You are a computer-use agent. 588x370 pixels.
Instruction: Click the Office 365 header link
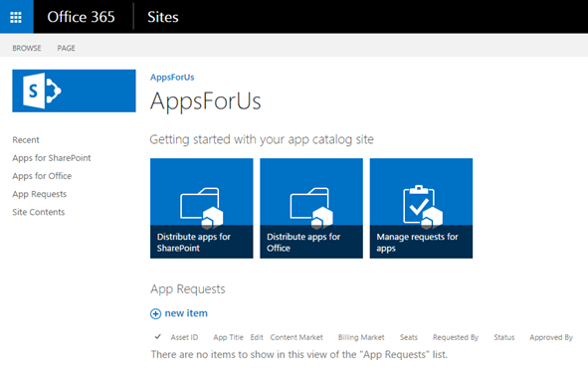coord(81,17)
